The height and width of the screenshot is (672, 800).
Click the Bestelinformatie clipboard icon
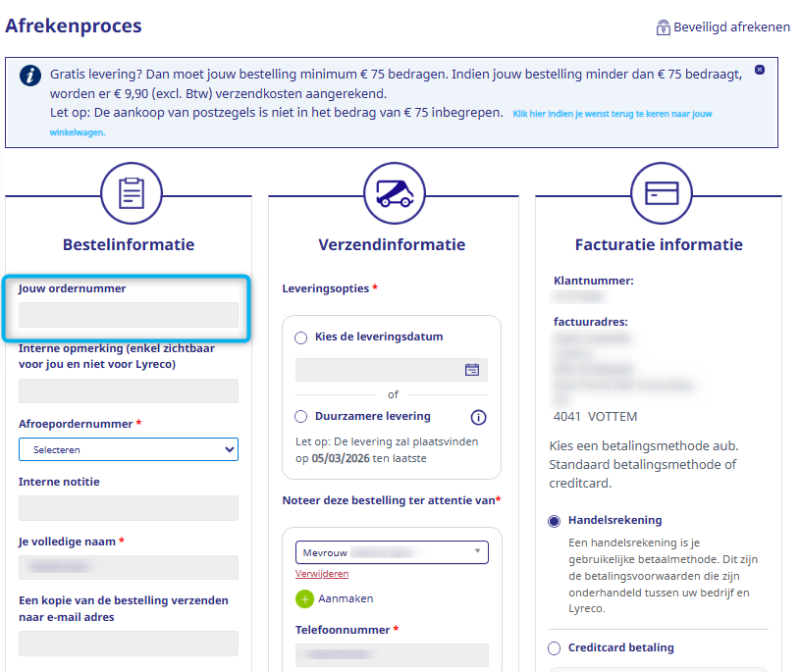tap(132, 193)
